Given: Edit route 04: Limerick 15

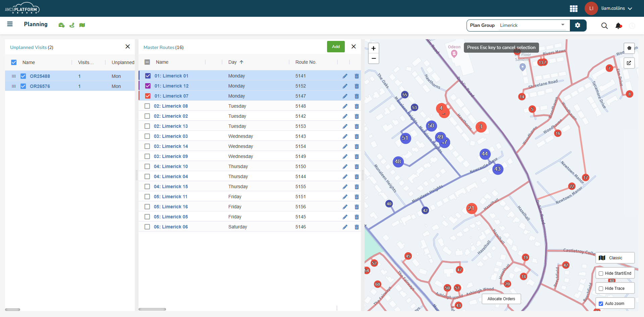Looking at the screenshot, I should pos(345,187).
